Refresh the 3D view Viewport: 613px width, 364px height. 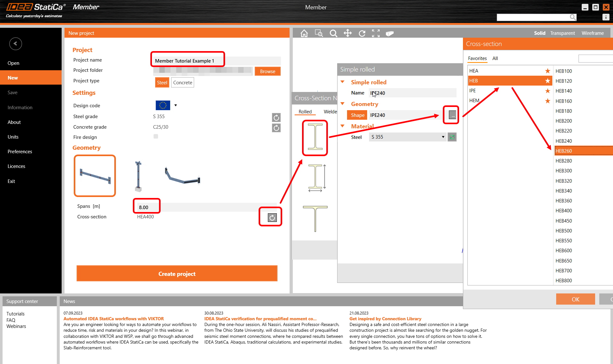(362, 33)
